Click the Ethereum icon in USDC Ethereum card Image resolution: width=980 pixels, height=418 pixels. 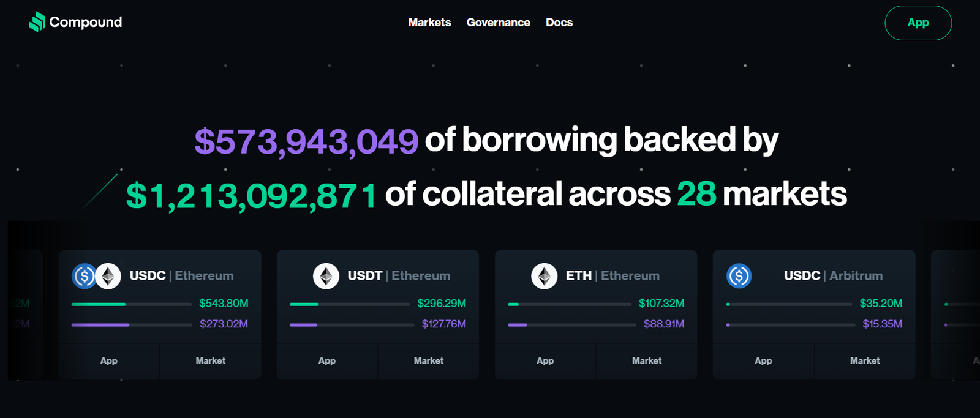pos(108,276)
